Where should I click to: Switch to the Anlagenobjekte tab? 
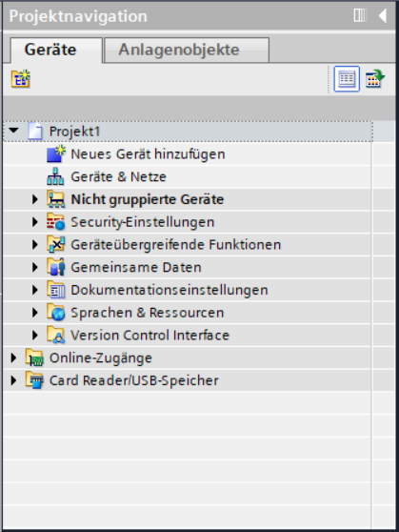pyautogui.click(x=187, y=51)
